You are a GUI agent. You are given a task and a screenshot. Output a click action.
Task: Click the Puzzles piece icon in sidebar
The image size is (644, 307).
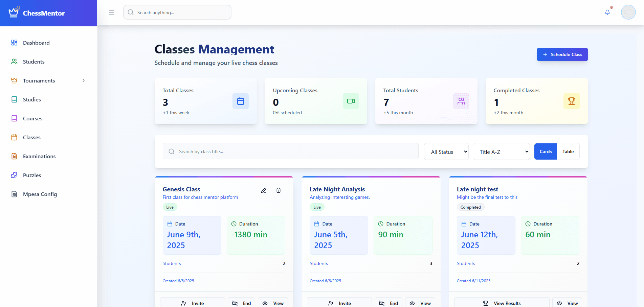pyautogui.click(x=14, y=175)
